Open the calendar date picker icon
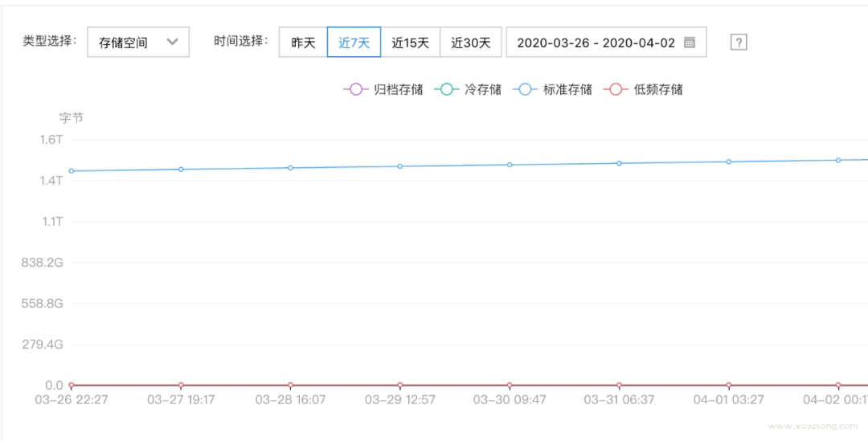The image size is (868, 441). click(x=690, y=43)
